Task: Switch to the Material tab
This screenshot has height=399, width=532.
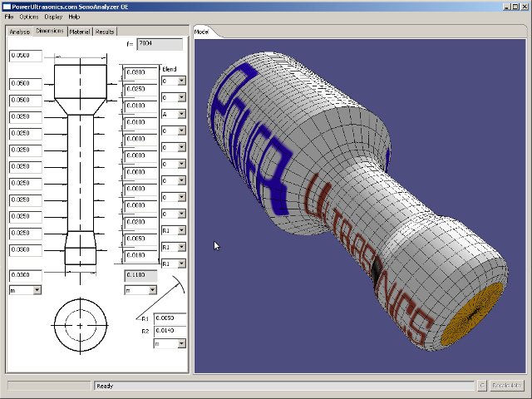Action: (80, 32)
